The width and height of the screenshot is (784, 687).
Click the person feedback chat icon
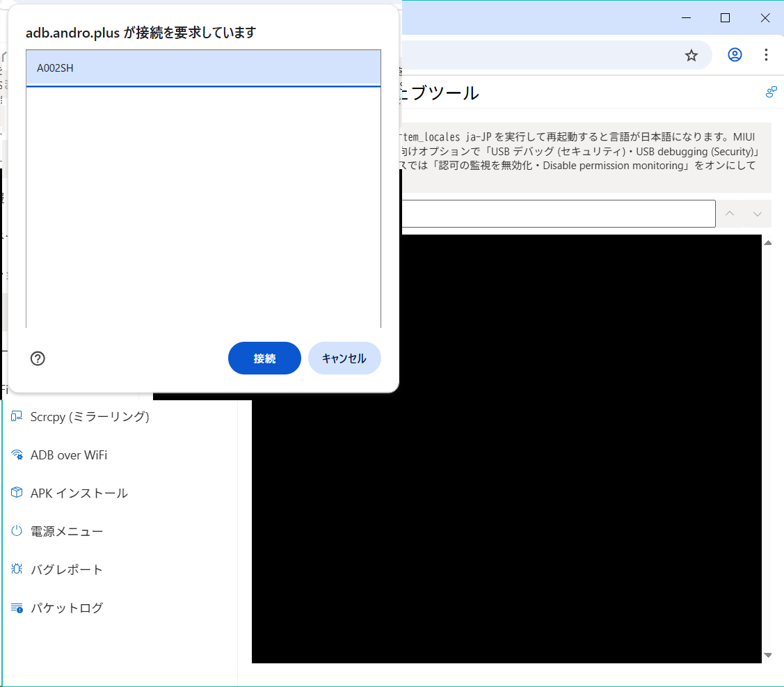pyautogui.click(x=771, y=92)
